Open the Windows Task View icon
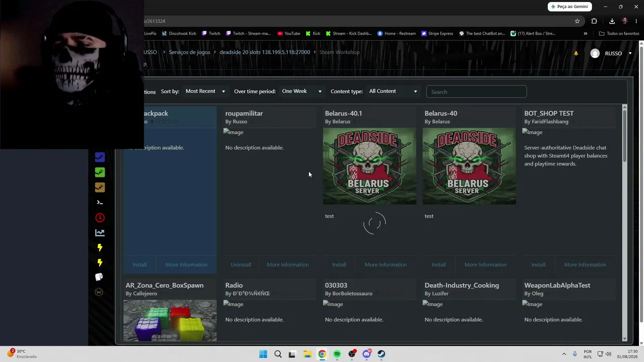This screenshot has width=644, height=362. pyautogui.click(x=292, y=354)
